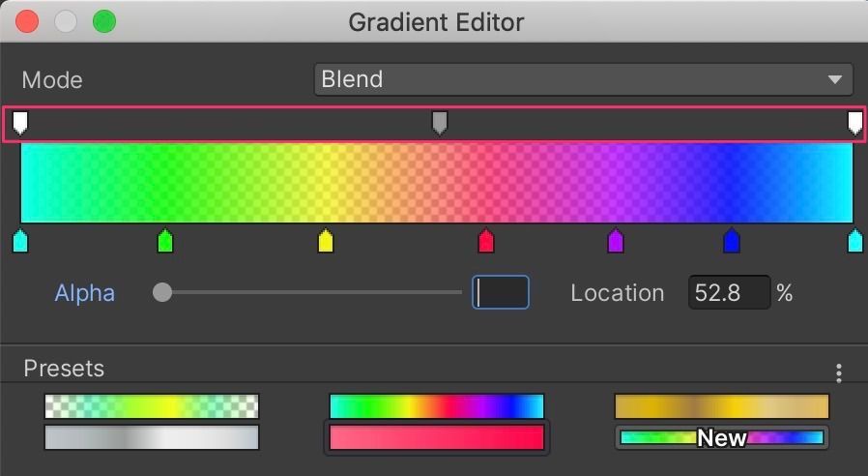Click the Presets section header
868x476 pixels.
tap(64, 369)
